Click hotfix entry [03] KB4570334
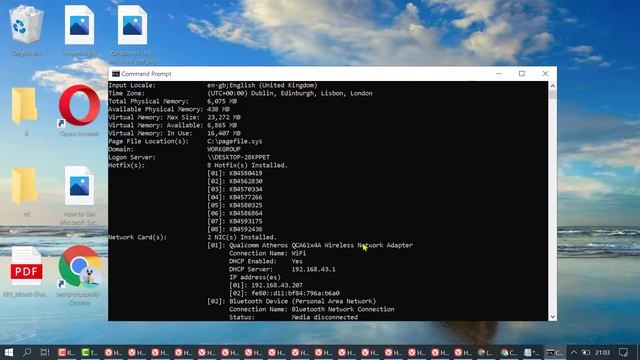This screenshot has width=640, height=360. point(235,189)
